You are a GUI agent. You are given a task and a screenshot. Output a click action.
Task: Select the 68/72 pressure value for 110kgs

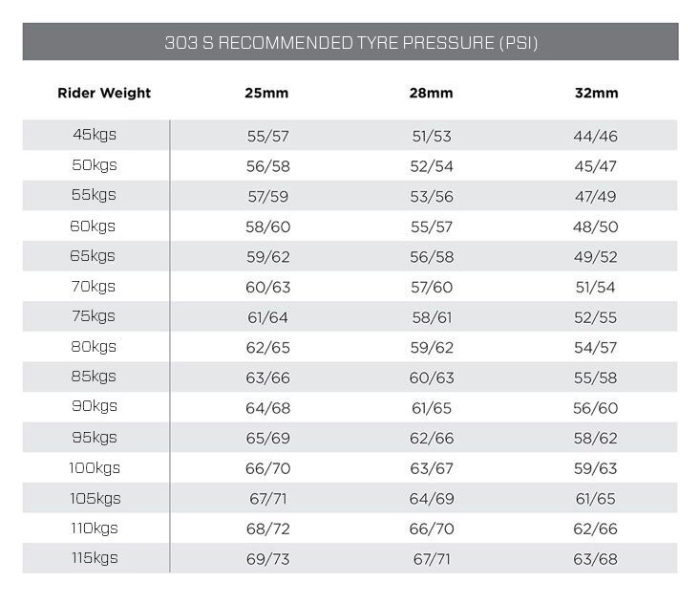[x=267, y=528]
